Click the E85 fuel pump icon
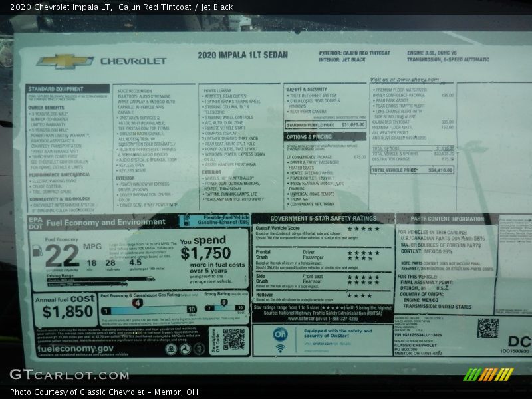The image size is (532, 399). click(x=186, y=223)
